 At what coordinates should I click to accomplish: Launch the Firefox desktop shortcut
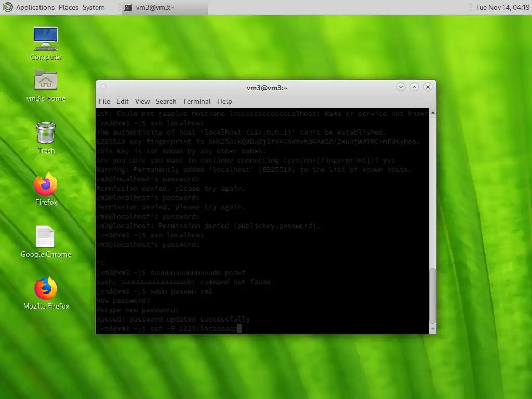(x=46, y=189)
